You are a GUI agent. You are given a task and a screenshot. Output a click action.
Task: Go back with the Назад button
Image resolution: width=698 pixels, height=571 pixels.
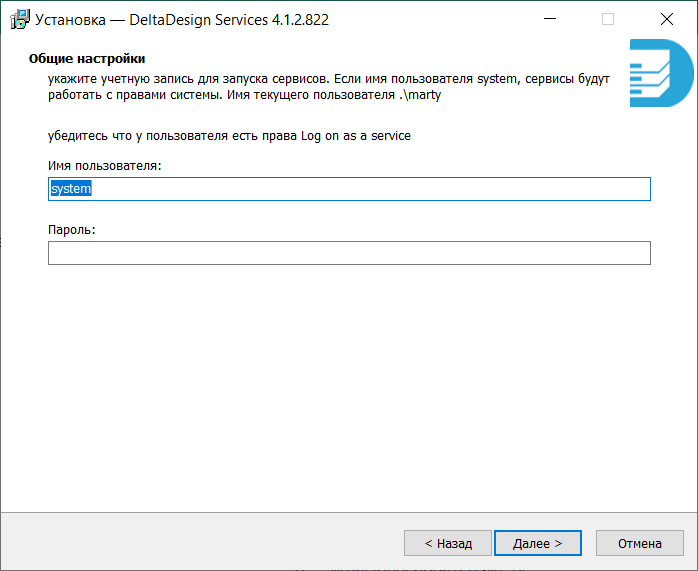point(448,543)
